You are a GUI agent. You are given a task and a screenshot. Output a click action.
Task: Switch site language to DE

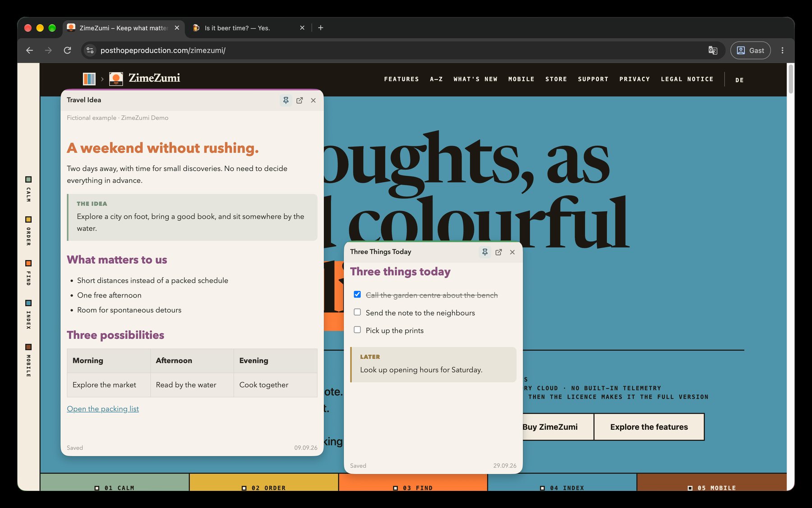coord(739,80)
